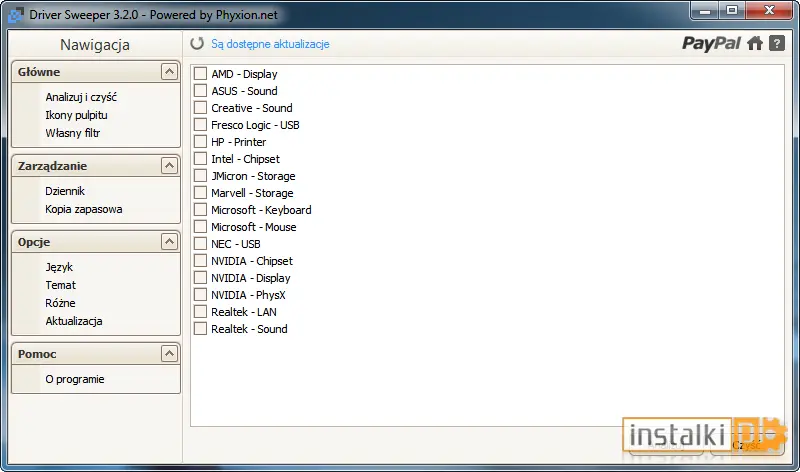Select the HP - Printer checkbox
Viewport: 800px width, 472px height.
tap(201, 142)
